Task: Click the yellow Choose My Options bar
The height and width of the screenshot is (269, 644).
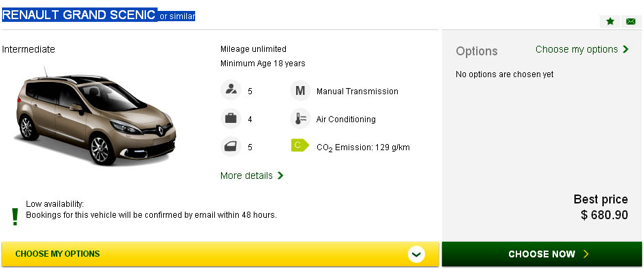Action: tap(220, 254)
